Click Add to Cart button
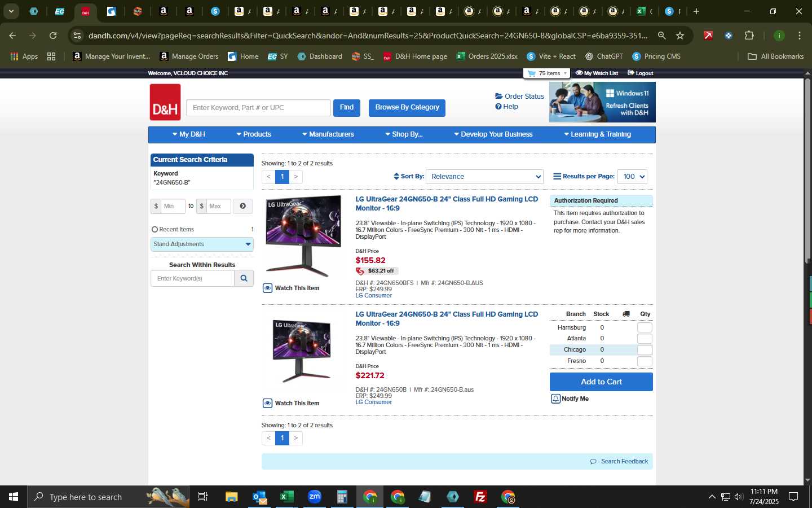The height and width of the screenshot is (508, 812). (x=601, y=382)
